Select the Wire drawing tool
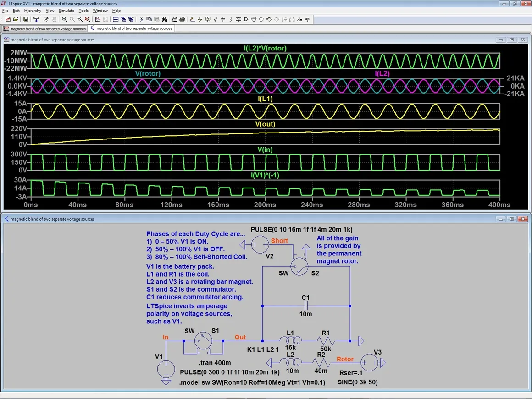This screenshot has height=399, width=532. (x=192, y=19)
